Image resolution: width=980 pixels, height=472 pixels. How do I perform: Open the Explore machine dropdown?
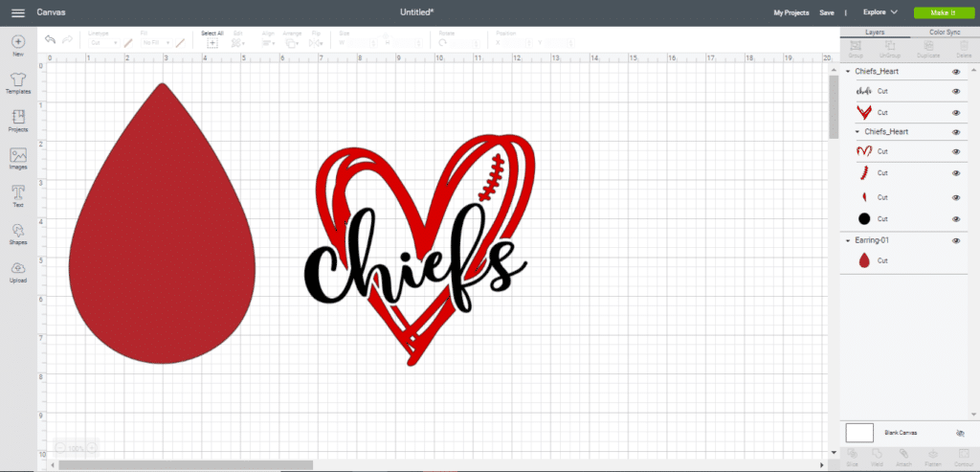click(880, 11)
